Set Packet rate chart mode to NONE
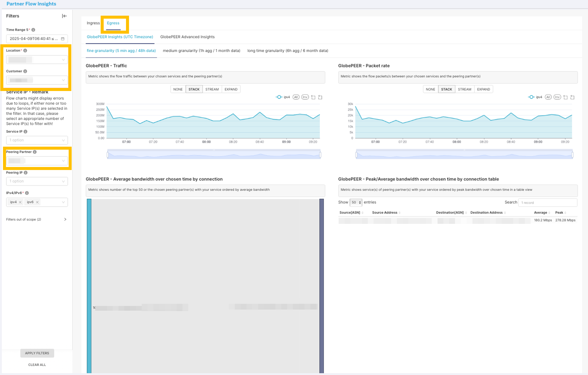The width and height of the screenshot is (588, 375). 430,89
